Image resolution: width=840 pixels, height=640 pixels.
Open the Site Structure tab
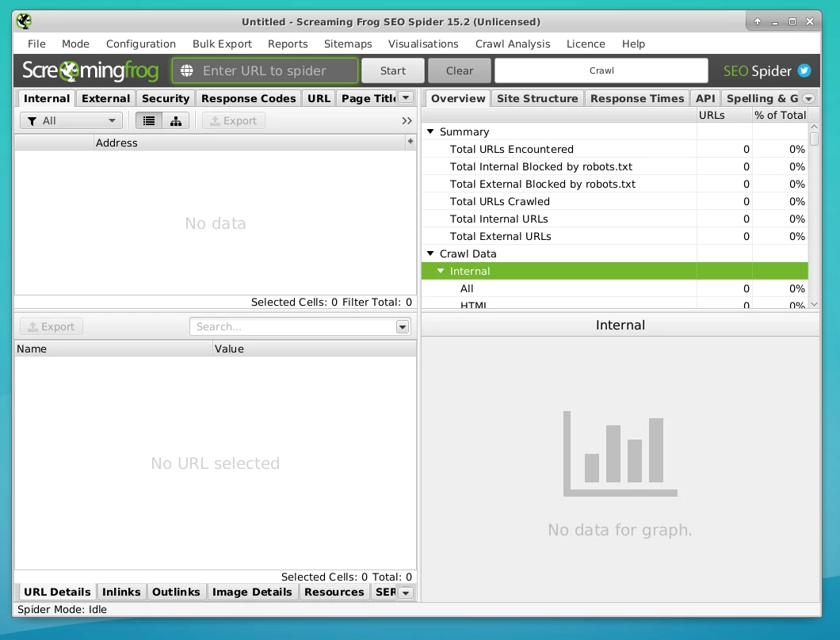click(x=536, y=98)
